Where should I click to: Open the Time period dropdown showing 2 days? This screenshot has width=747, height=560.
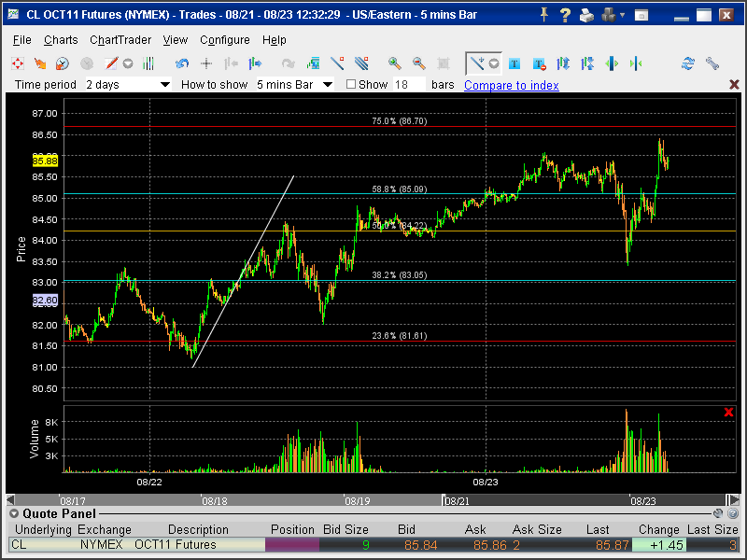pyautogui.click(x=128, y=85)
